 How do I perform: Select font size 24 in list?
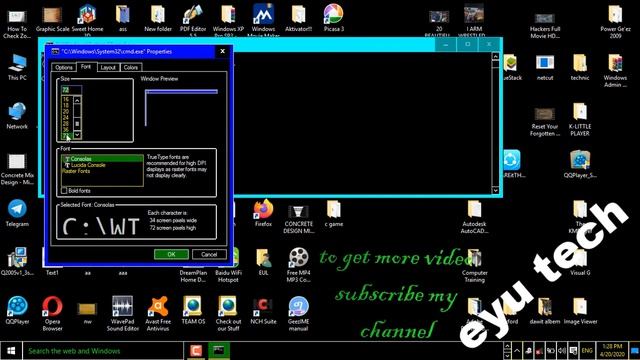pyautogui.click(x=67, y=118)
